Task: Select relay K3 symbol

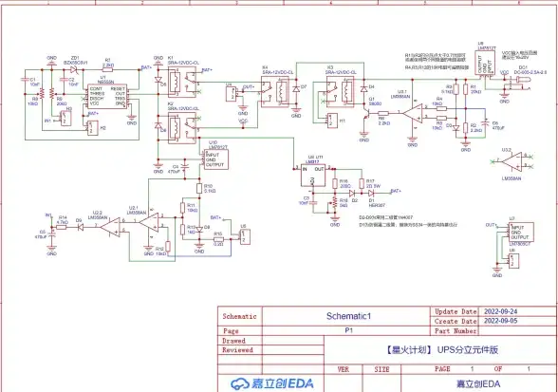Action: point(340,91)
